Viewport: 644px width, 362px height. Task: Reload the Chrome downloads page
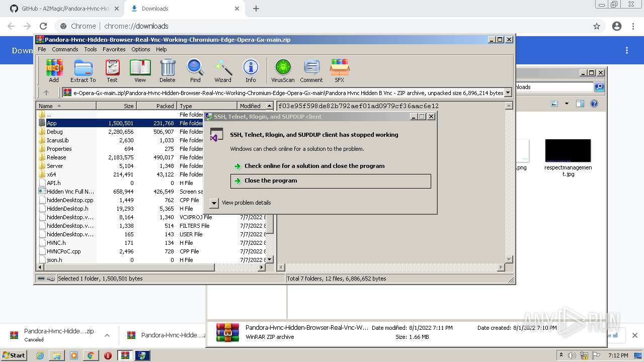(x=43, y=26)
